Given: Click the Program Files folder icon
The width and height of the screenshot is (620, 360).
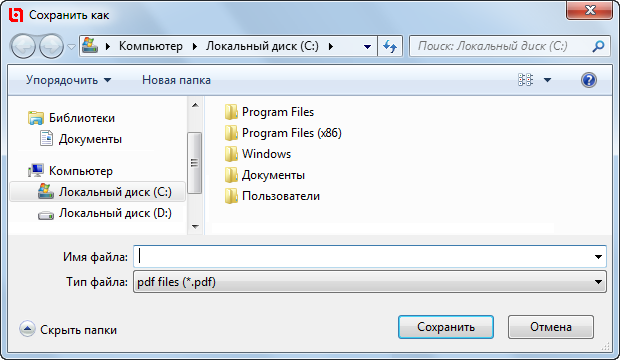Looking at the screenshot, I should pyautogui.click(x=231, y=112).
